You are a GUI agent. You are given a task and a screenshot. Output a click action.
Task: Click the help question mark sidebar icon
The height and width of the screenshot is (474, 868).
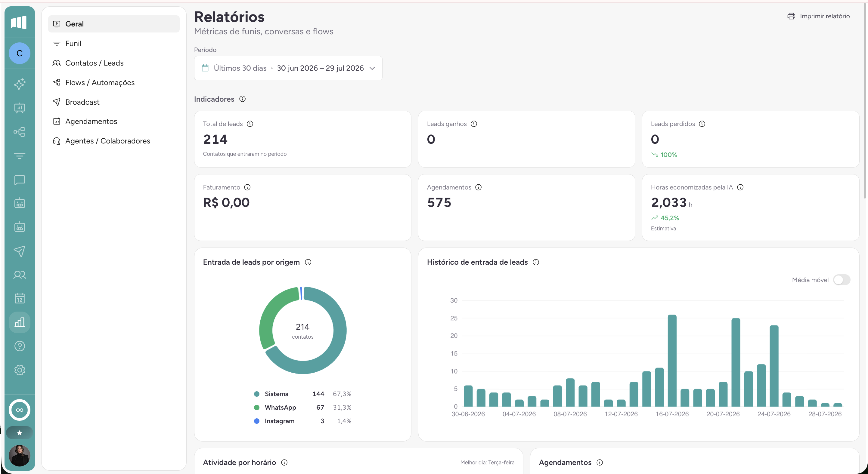coord(20,346)
